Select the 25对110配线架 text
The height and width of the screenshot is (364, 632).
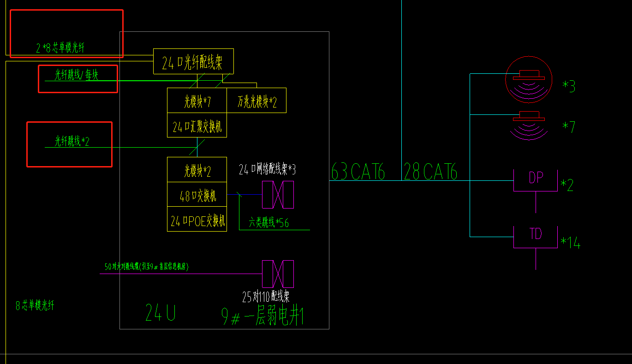(266, 296)
